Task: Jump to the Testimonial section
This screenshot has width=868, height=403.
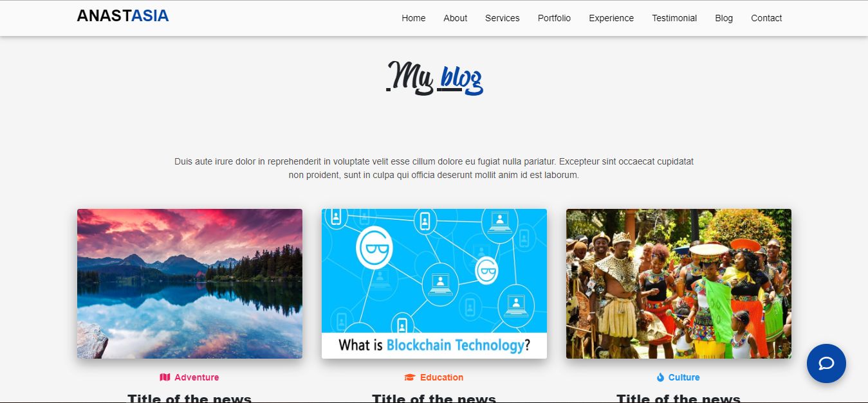Action: click(674, 18)
